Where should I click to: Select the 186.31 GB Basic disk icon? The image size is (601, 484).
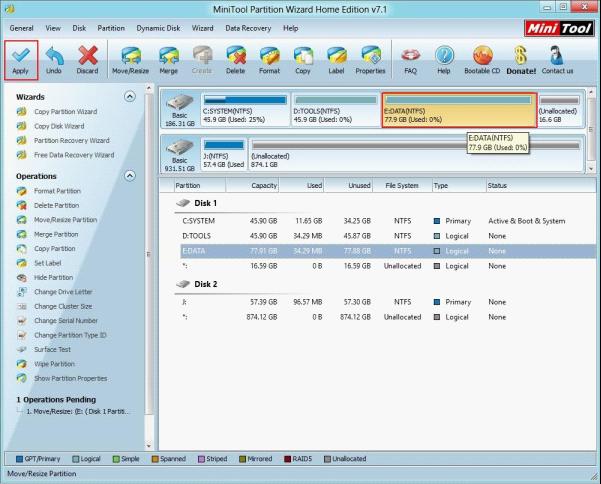pyautogui.click(x=179, y=103)
